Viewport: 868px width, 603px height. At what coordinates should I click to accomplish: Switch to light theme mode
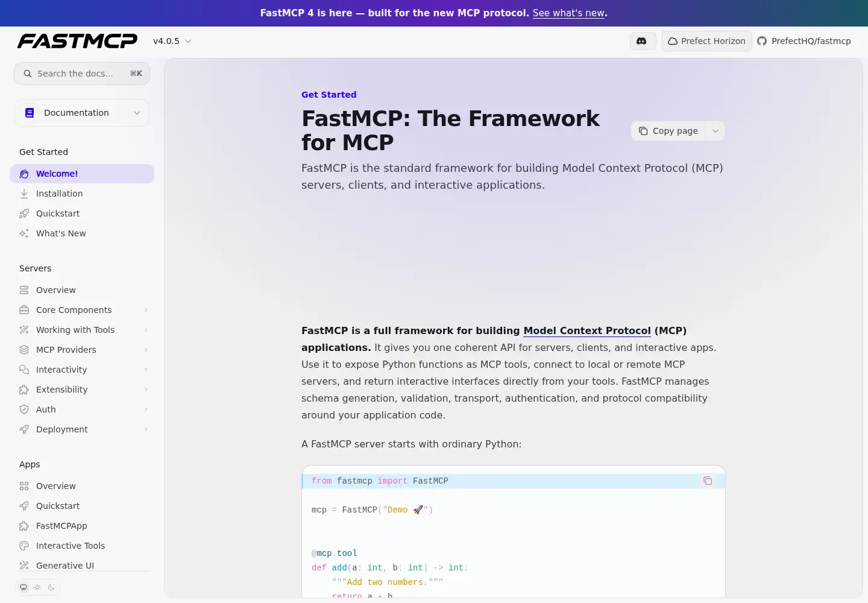tap(37, 587)
